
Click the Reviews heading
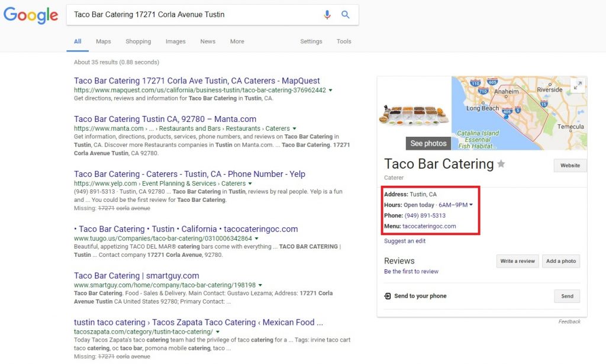point(399,261)
